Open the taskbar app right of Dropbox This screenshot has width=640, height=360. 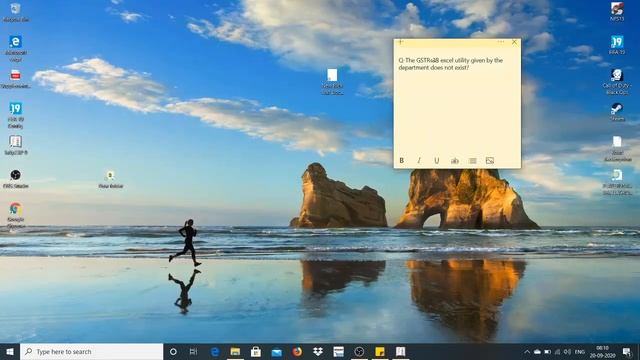click(x=338, y=351)
